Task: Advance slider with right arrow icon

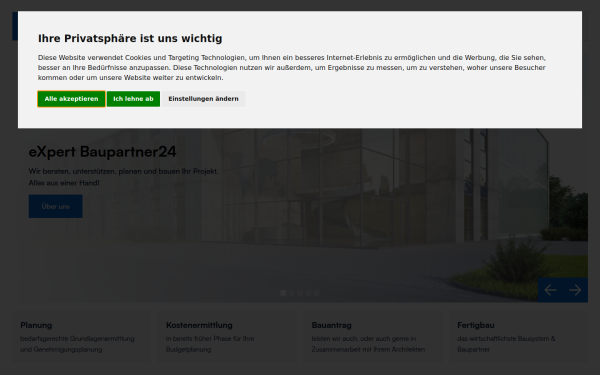Action: click(575, 290)
